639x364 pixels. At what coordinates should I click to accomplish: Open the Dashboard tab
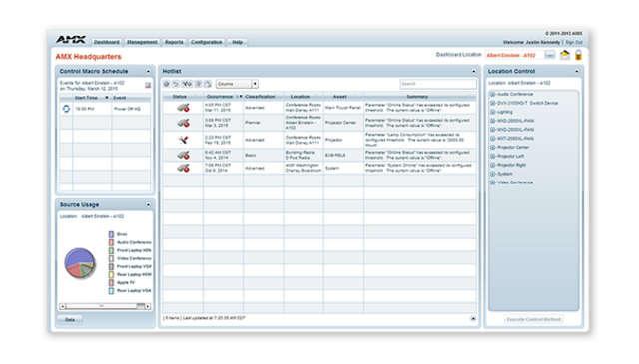tap(107, 42)
